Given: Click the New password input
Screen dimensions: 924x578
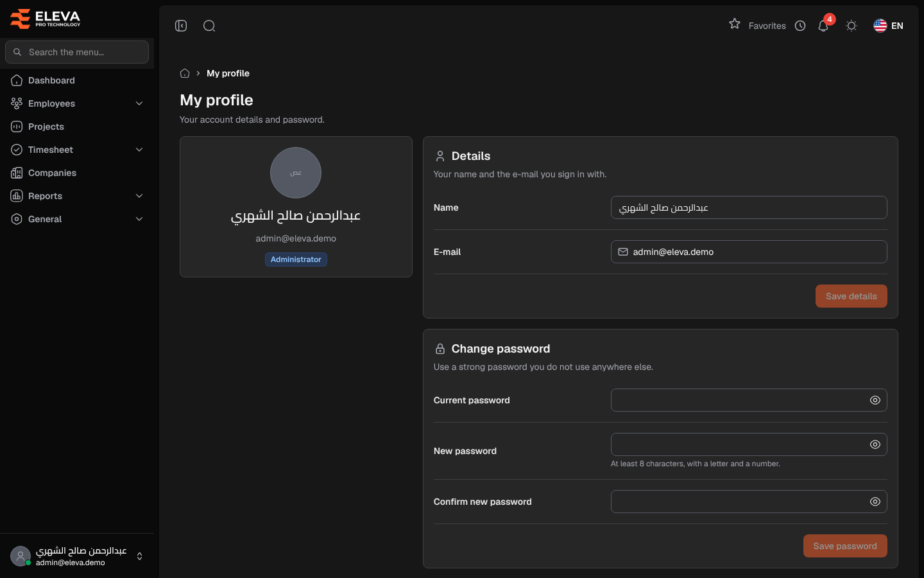Looking at the screenshot, I should [749, 444].
